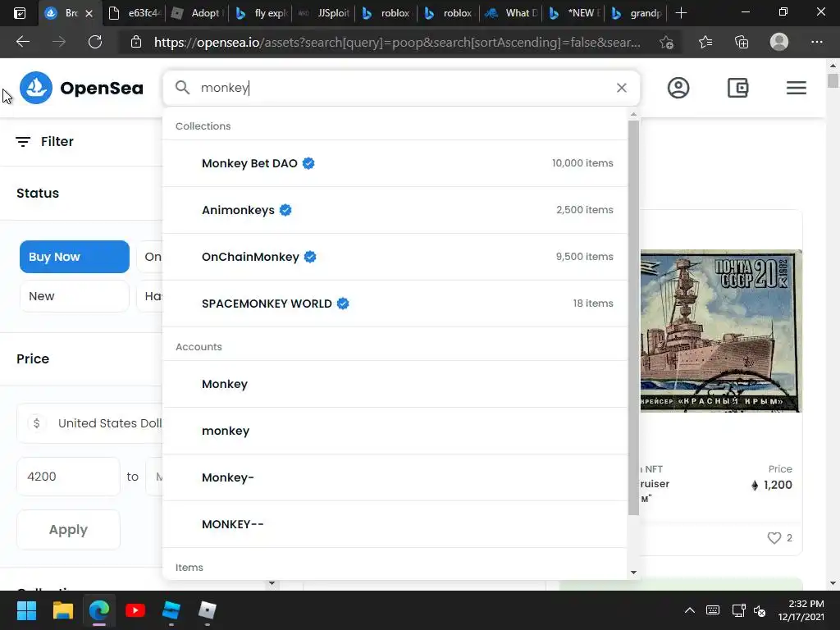Image resolution: width=840 pixels, height=630 pixels.
Task: Click the site lock icon in address bar
Action: [x=136, y=42]
